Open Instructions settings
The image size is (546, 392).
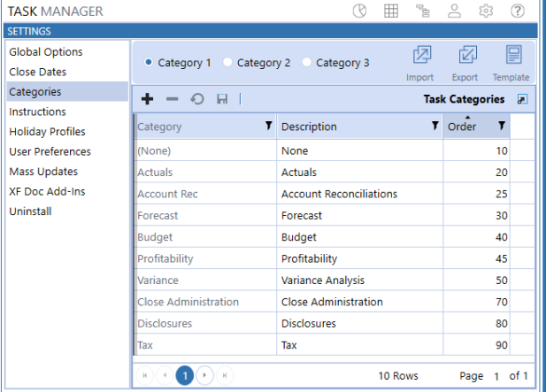tap(67, 111)
